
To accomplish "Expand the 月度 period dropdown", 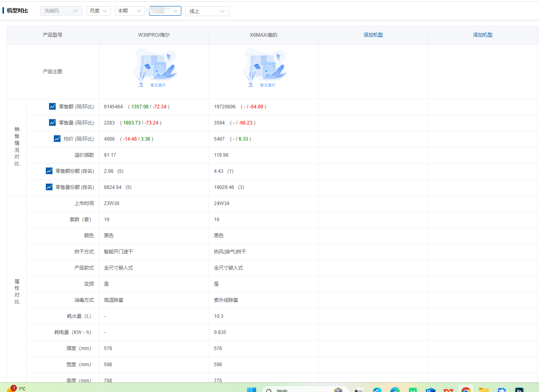I will [x=98, y=11].
